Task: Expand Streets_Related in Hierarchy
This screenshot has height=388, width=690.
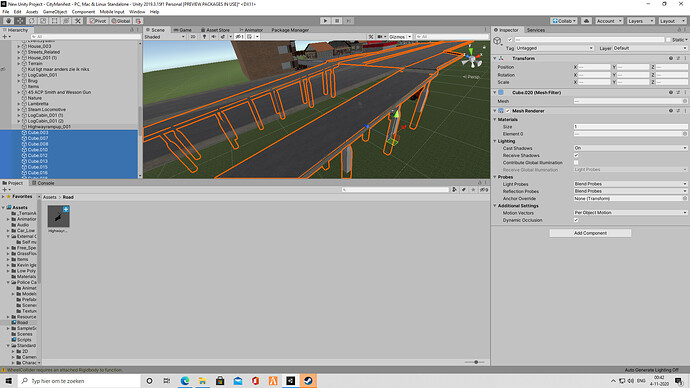Action: 19,52
